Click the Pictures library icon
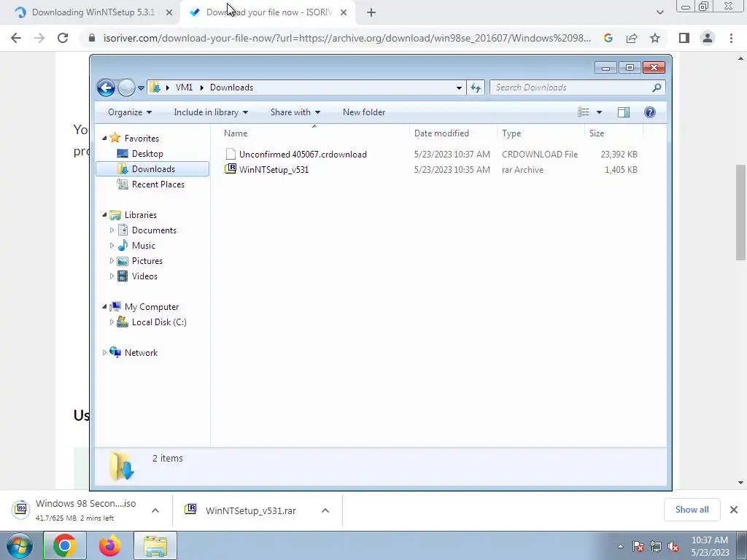This screenshot has width=747, height=560. (x=123, y=261)
